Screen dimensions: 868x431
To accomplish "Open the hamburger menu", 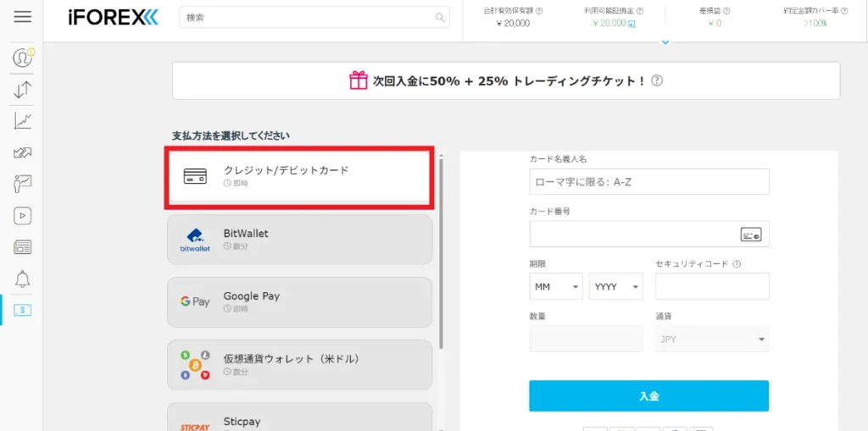I will 23,17.
